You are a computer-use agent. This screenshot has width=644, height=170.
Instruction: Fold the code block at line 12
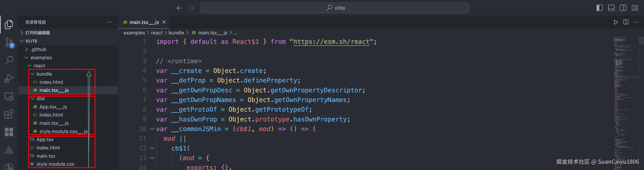coord(152,148)
